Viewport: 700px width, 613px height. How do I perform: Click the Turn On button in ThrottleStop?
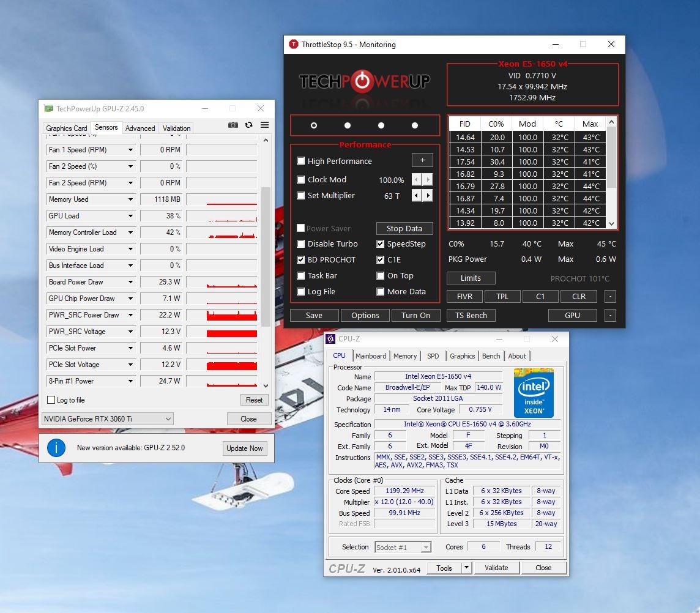415,315
